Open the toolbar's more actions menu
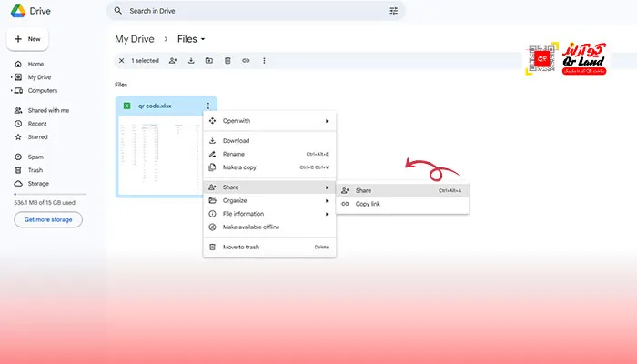Screen dimensions: 637x364 point(264,61)
